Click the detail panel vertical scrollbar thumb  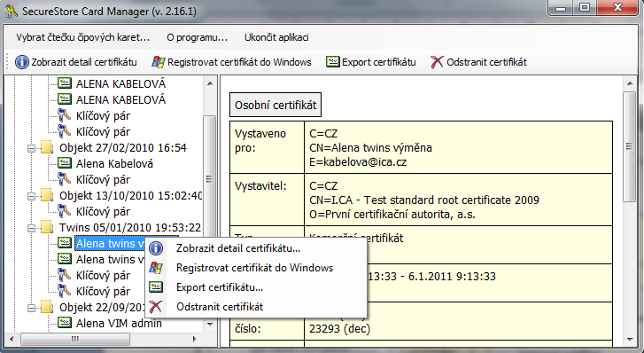(x=629, y=146)
